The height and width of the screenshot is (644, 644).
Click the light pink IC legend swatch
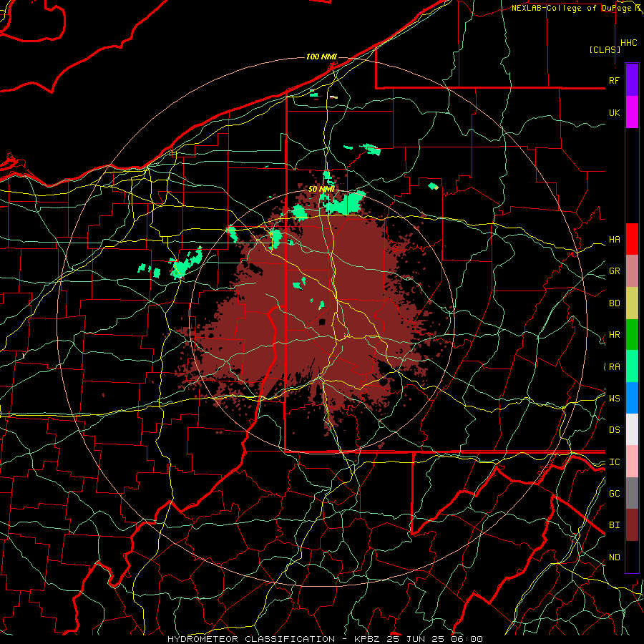pyautogui.click(x=632, y=462)
